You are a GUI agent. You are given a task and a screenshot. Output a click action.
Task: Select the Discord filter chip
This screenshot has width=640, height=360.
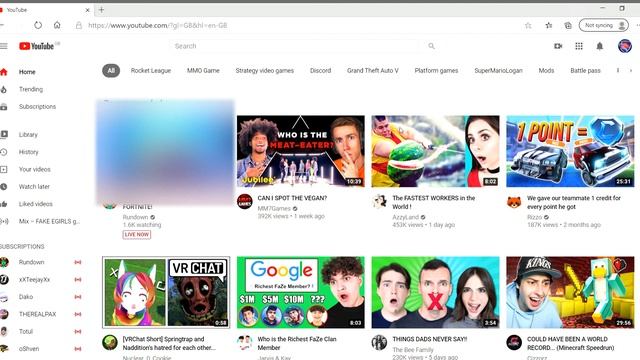320,71
